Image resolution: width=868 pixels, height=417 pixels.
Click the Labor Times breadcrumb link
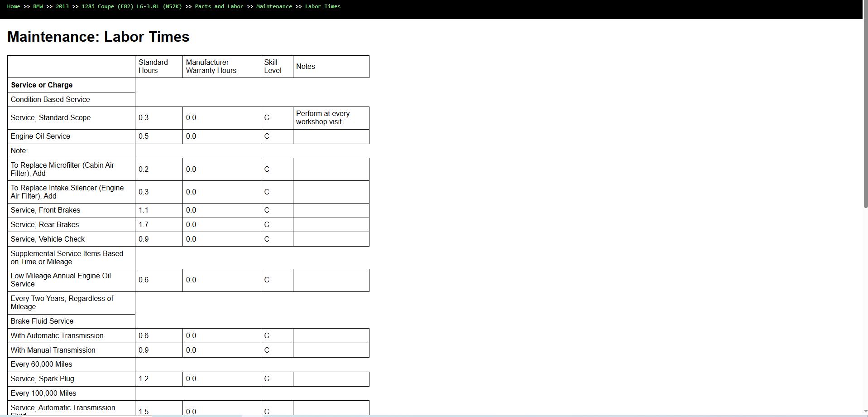(323, 6)
